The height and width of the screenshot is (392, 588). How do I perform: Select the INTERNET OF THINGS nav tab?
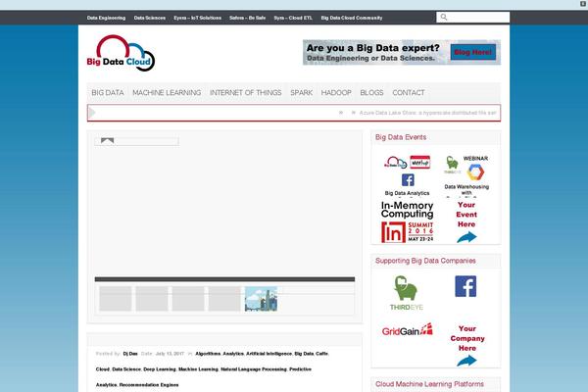(x=246, y=93)
